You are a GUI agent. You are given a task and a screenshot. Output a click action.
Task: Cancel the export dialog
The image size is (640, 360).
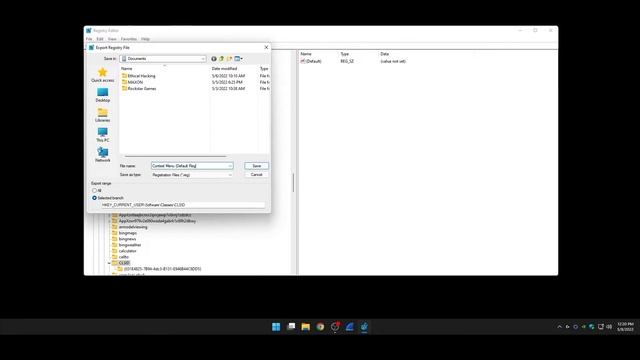[256, 174]
